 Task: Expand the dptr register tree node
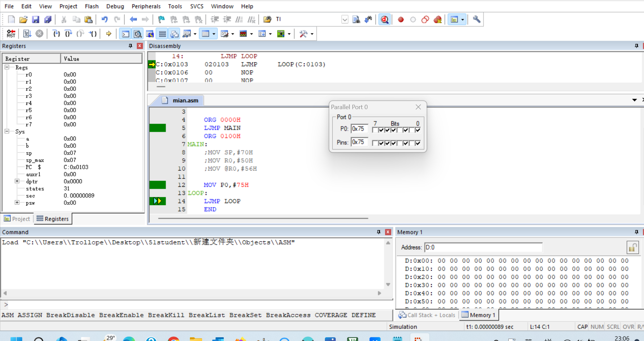pos(17,181)
